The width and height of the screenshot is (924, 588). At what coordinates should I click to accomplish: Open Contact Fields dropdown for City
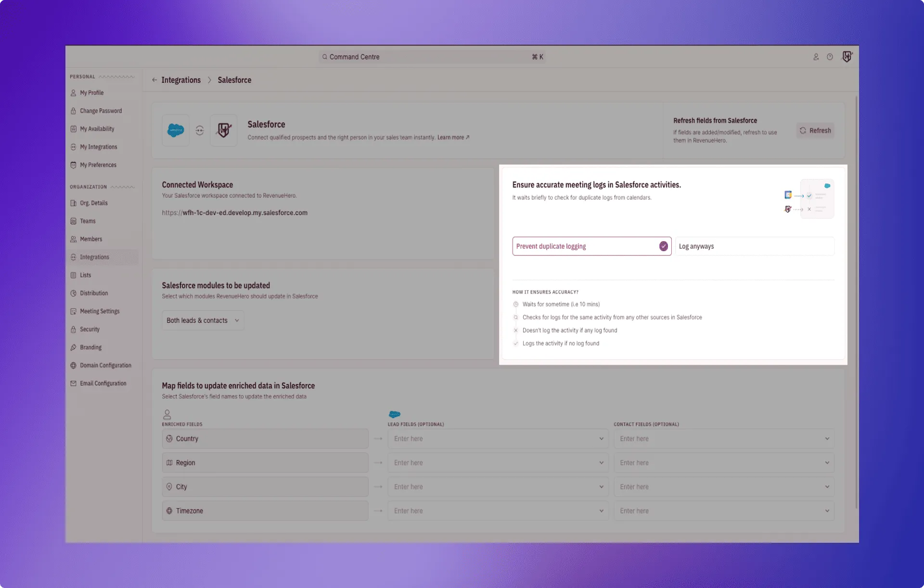(724, 486)
